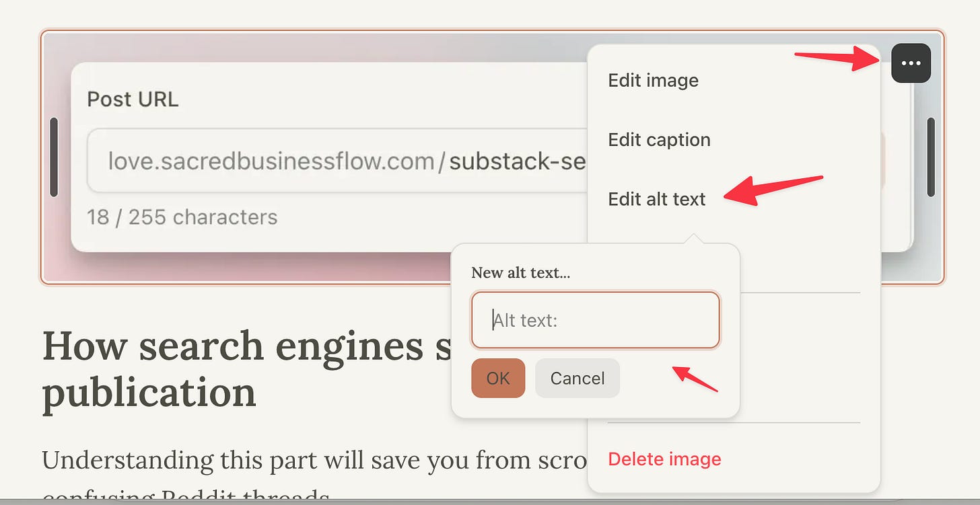Confirm alt text with OK button
Image resolution: width=980 pixels, height=505 pixels.
tap(498, 378)
